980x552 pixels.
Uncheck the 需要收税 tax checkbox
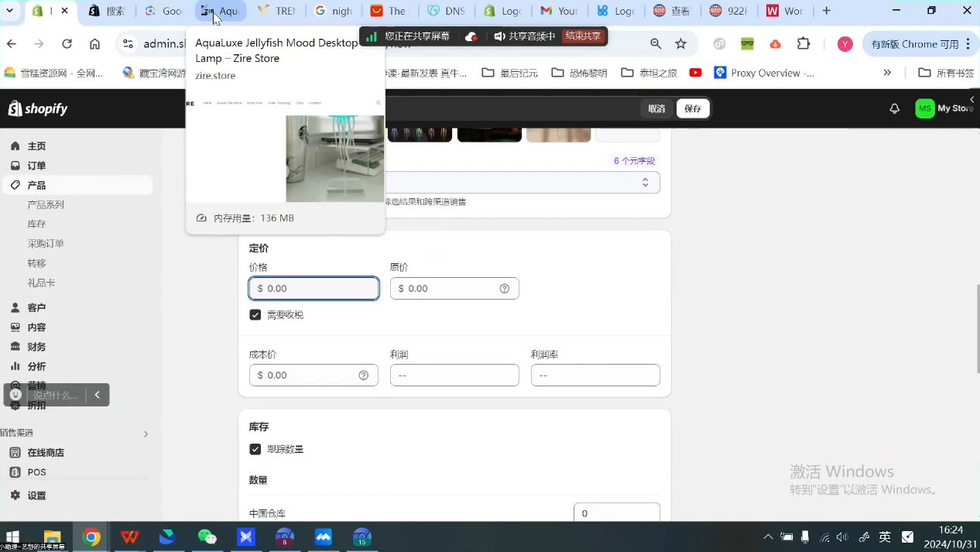(x=255, y=314)
